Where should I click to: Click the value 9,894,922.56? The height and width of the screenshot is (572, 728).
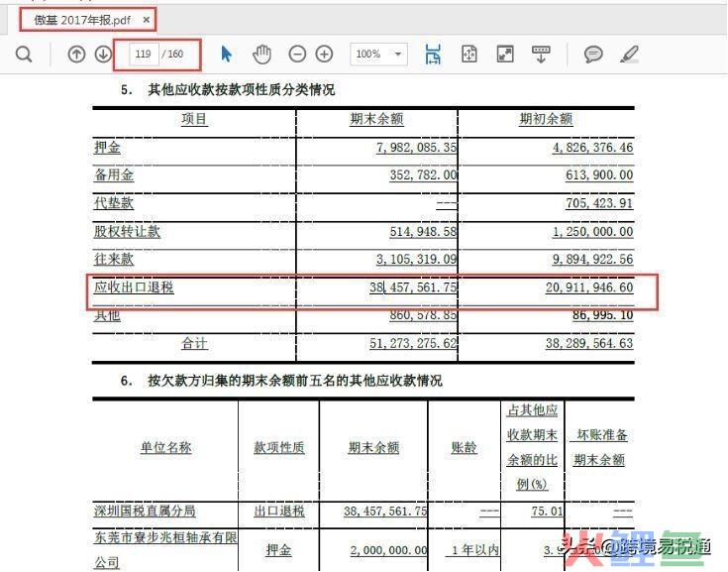(593, 259)
